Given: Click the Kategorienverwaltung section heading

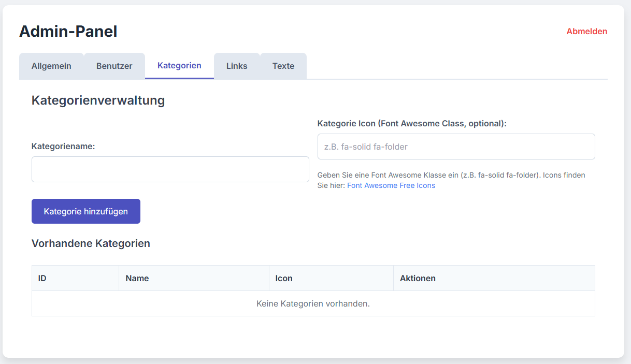Looking at the screenshot, I should [x=98, y=101].
